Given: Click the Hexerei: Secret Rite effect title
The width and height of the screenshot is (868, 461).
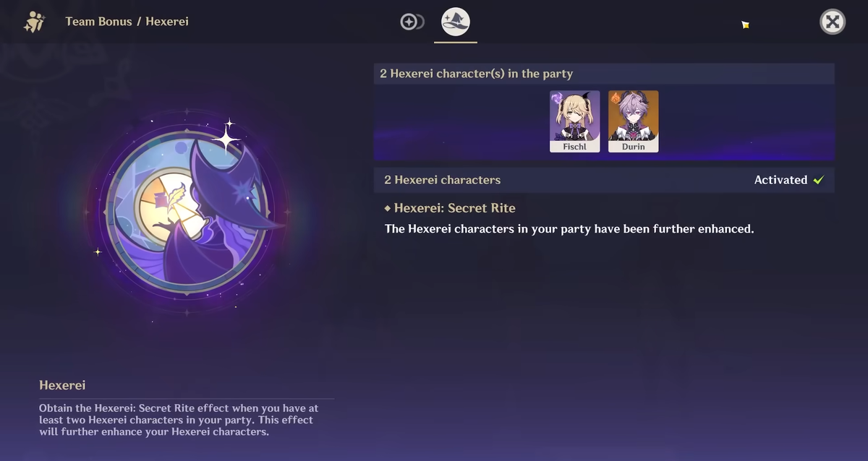Looking at the screenshot, I should pyautogui.click(x=455, y=208).
